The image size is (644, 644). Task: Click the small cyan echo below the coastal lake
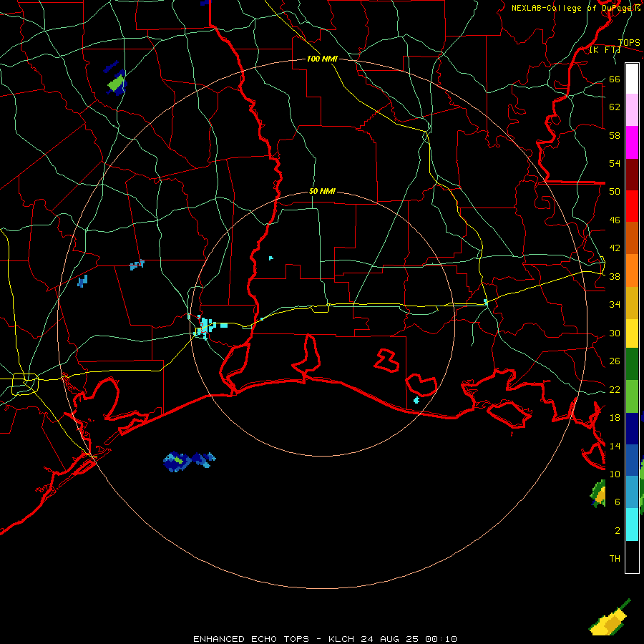(x=416, y=399)
